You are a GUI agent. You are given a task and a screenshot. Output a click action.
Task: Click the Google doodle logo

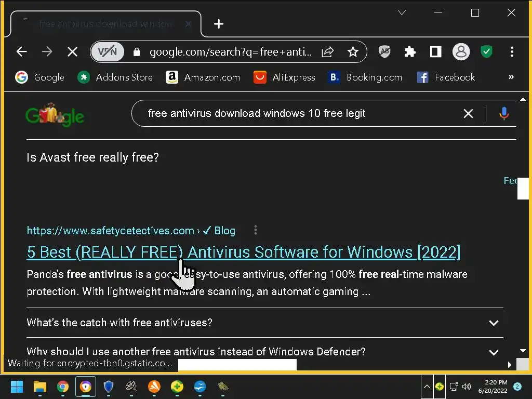click(55, 115)
